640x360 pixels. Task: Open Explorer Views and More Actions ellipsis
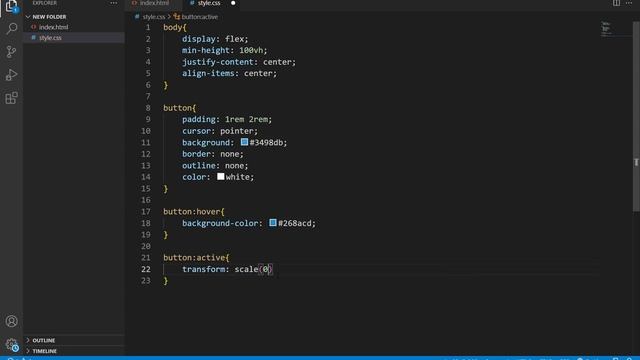click(114, 3)
